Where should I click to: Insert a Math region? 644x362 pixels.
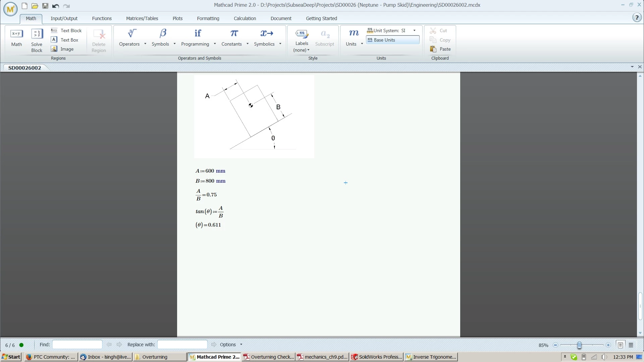pos(16,38)
